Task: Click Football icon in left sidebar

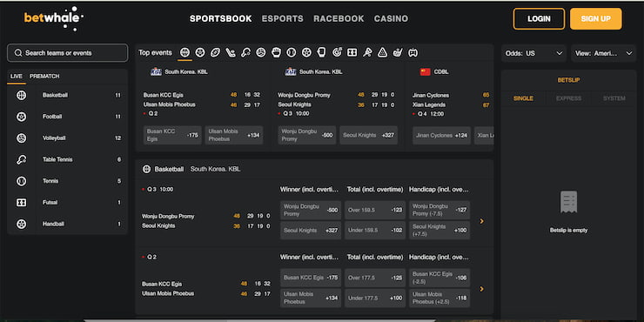Action: click(22, 117)
